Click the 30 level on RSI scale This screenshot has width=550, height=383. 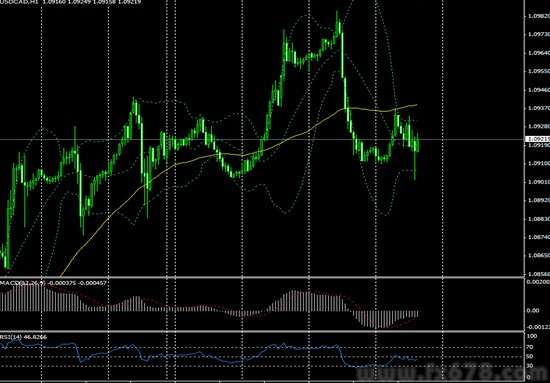(530, 366)
